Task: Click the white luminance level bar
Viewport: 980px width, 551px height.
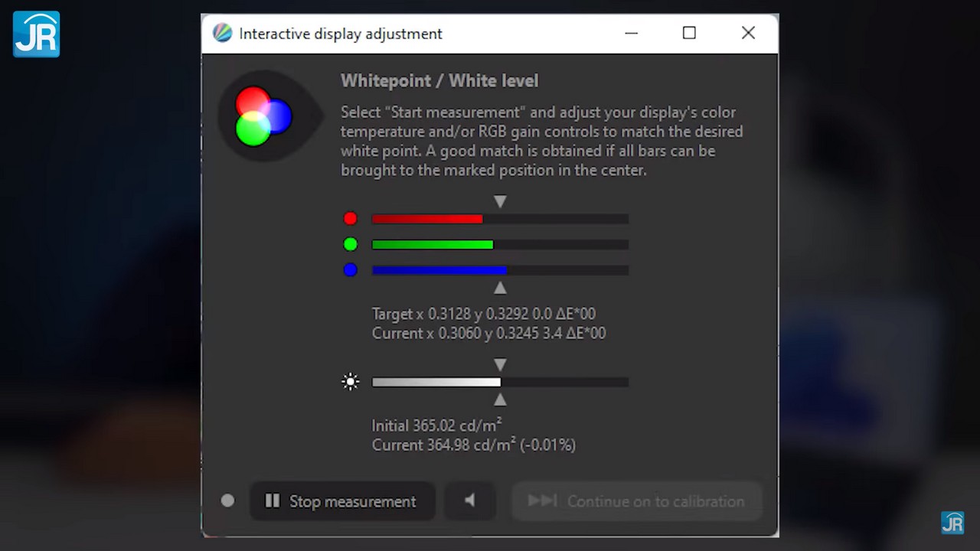Action: 500,382
